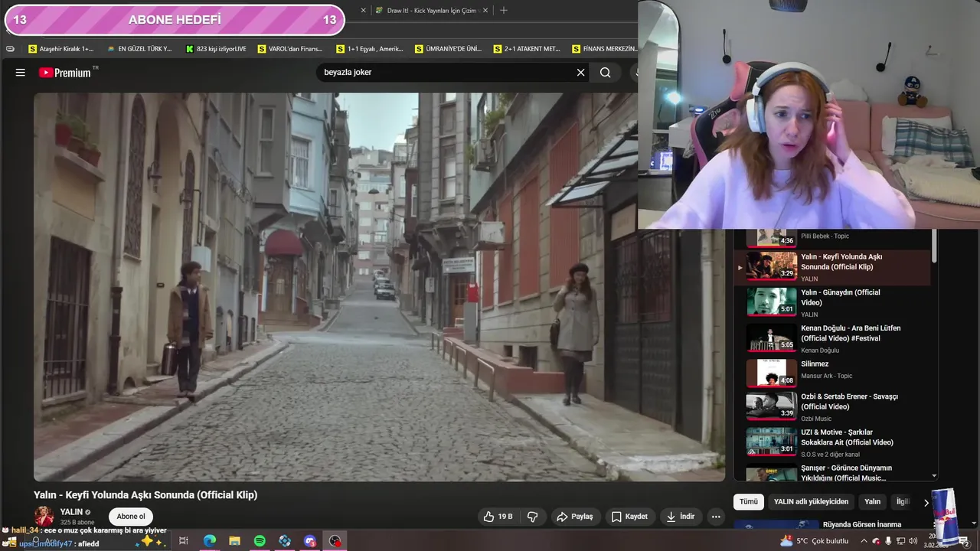Run search with the magnifier button

(605, 73)
